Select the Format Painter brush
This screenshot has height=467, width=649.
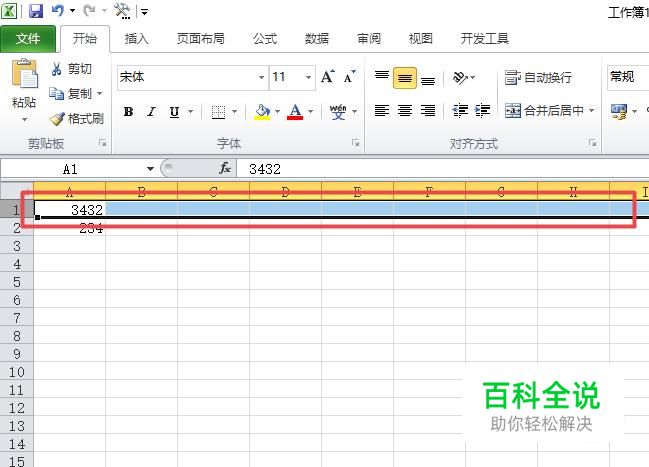pyautogui.click(x=76, y=119)
